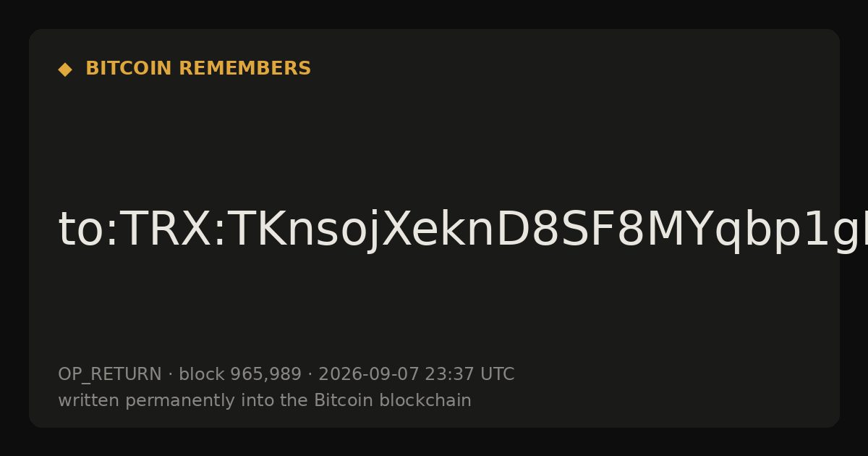Select the word REMEMBERS in the header
868x456 pixels.
pyautogui.click(x=244, y=69)
